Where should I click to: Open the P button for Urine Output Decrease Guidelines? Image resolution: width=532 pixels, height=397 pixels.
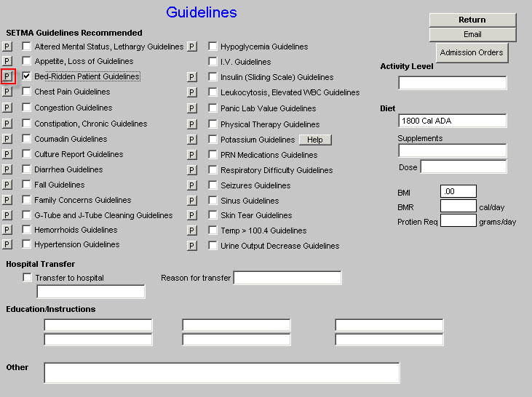tap(191, 246)
